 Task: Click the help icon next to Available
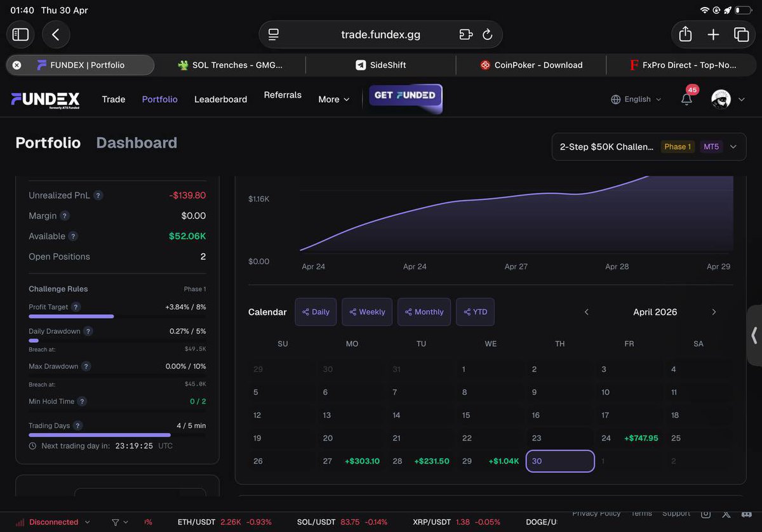(73, 236)
